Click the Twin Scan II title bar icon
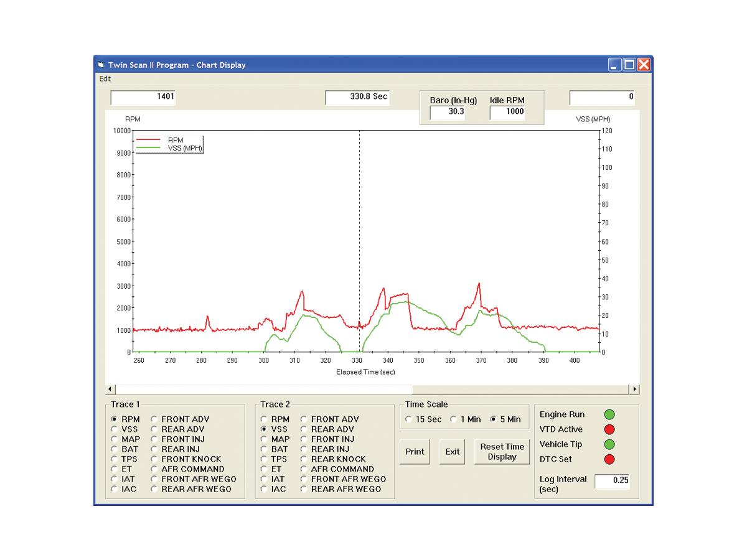 point(101,65)
